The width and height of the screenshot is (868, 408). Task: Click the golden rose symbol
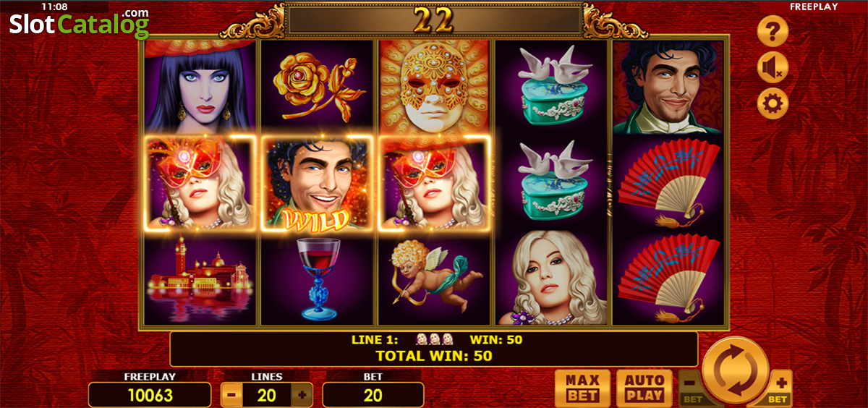(317, 88)
